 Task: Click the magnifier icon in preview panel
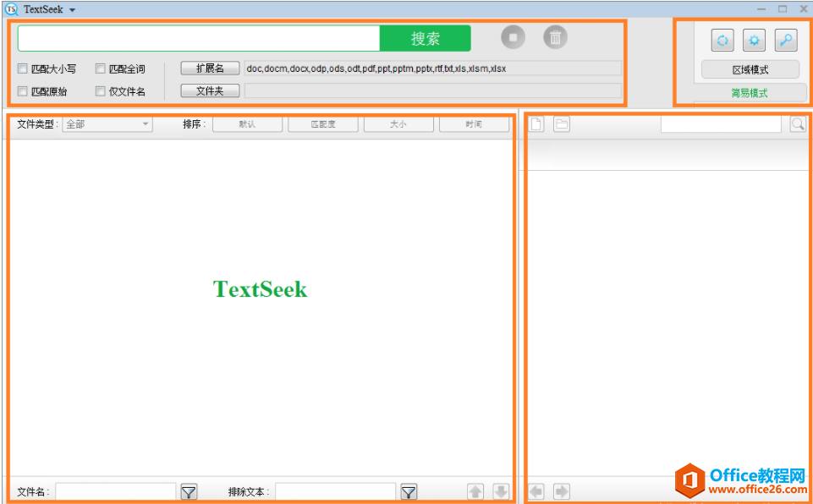click(798, 124)
